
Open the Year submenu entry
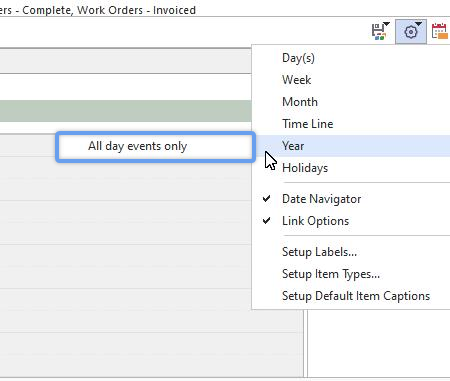351,146
